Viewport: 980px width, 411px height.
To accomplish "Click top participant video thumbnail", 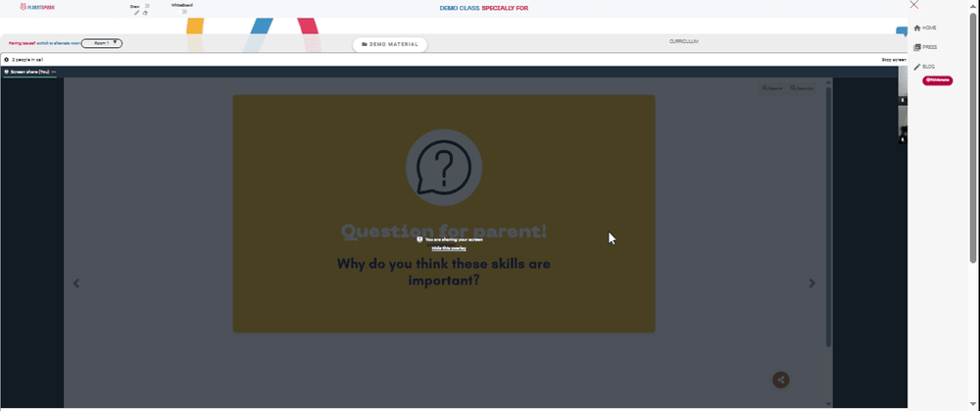I will point(903,85).
